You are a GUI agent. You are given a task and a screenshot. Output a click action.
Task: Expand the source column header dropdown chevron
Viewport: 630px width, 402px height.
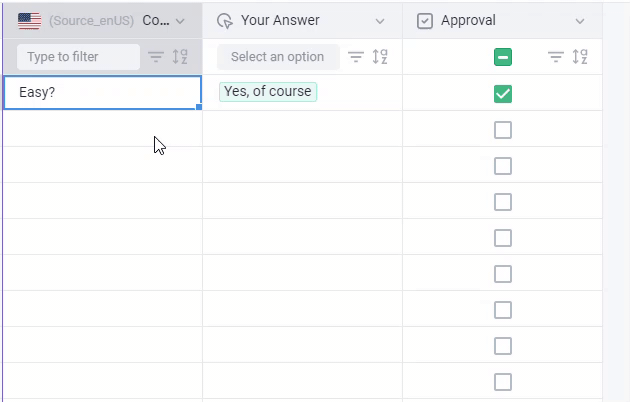180,20
